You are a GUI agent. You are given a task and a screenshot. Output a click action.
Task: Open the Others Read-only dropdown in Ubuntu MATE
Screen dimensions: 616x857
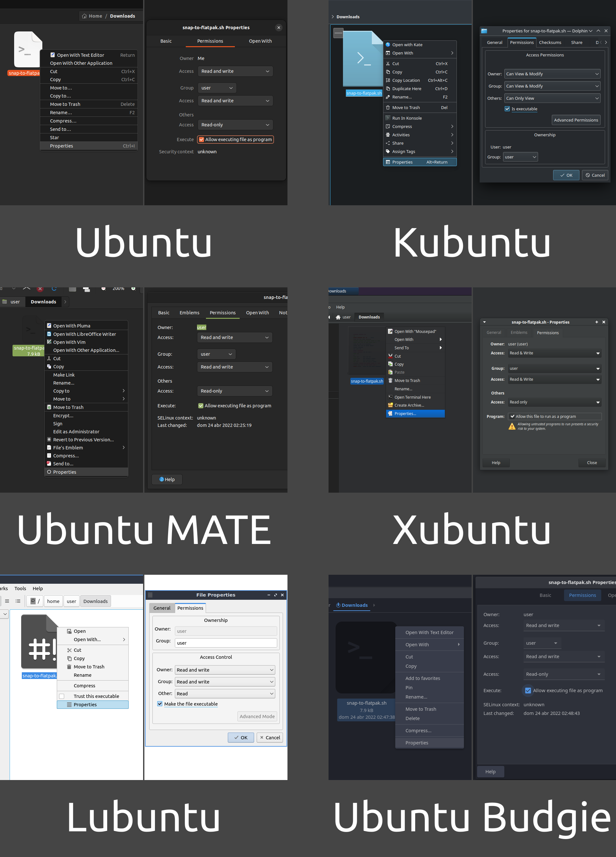pyautogui.click(x=235, y=391)
